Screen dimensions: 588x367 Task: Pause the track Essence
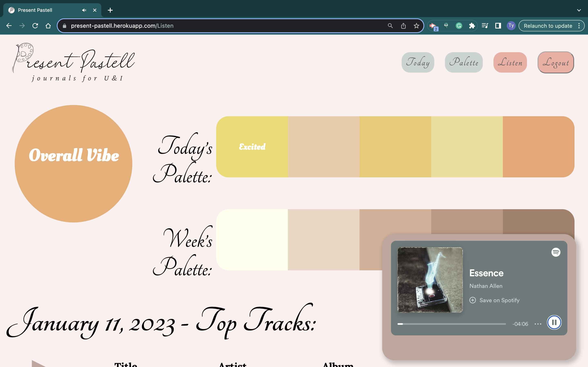tap(554, 322)
